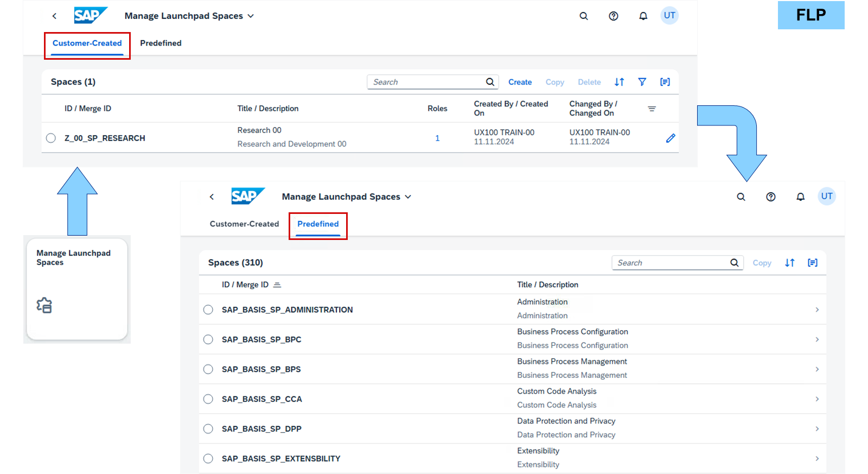Viewport: 868px width, 474px height.
Task: Open UT user avatar in Customer-Created window
Action: (669, 15)
